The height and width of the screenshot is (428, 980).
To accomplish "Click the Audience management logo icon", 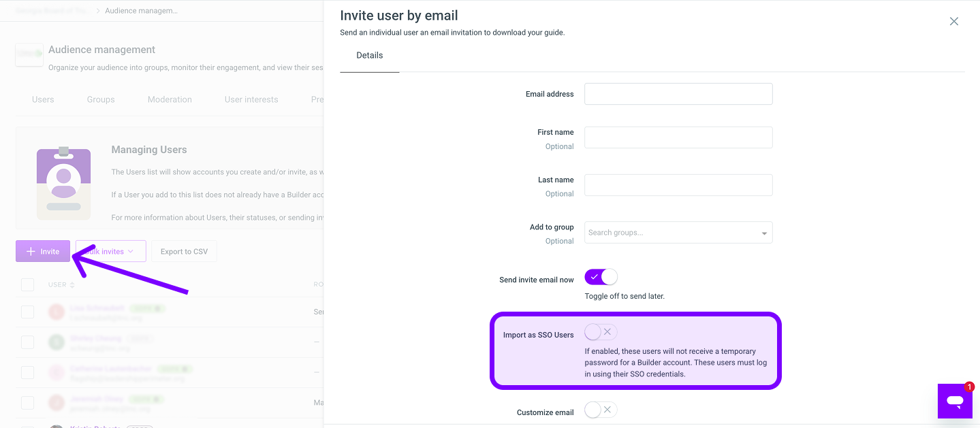I will 29,54.
